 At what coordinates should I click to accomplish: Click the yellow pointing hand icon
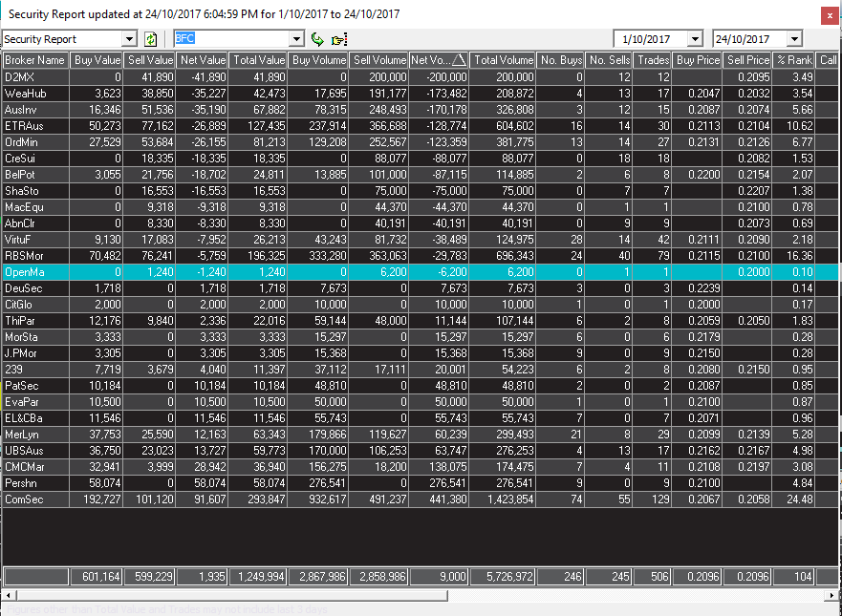(339, 39)
